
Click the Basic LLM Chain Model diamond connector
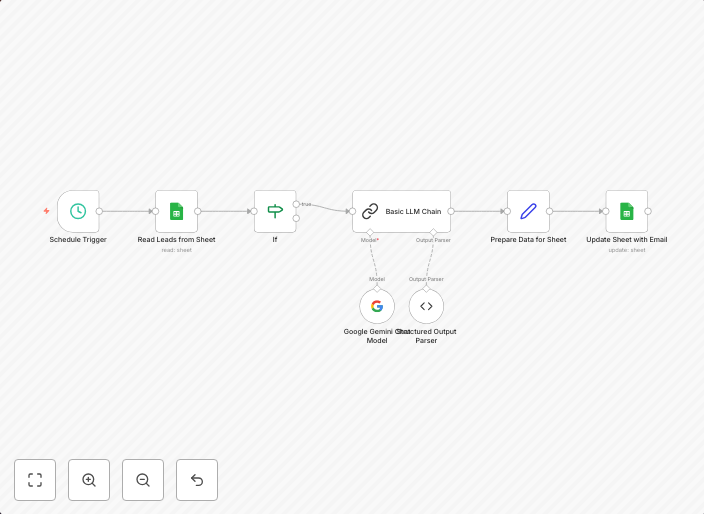[370, 232]
